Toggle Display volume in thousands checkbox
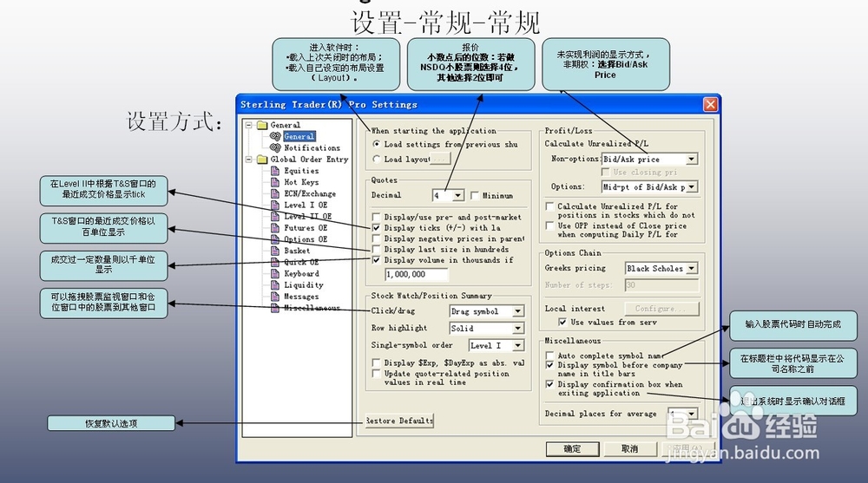This screenshot has height=483, width=868. pyautogui.click(x=377, y=260)
